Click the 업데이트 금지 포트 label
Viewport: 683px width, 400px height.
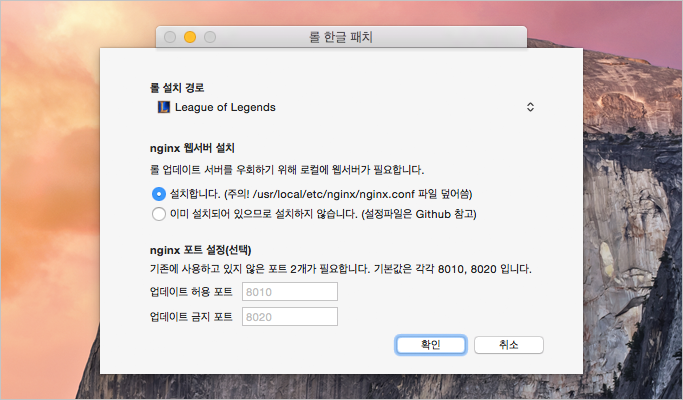[191, 317]
